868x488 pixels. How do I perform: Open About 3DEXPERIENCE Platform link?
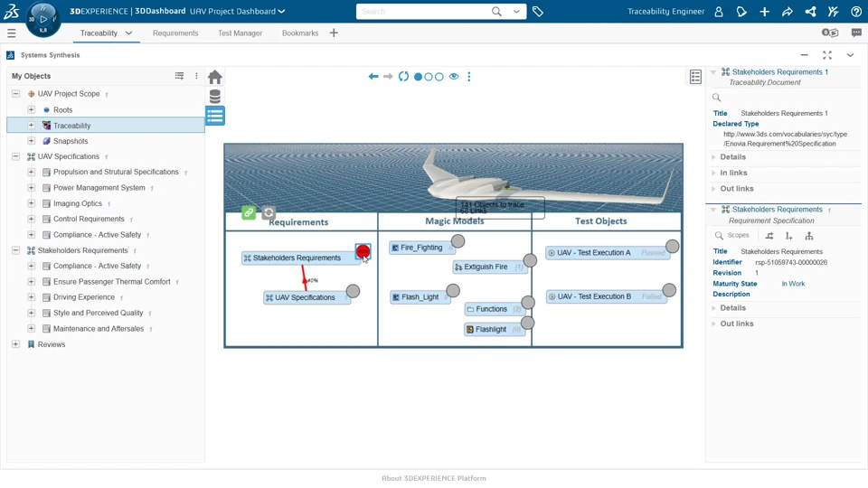coord(434,478)
